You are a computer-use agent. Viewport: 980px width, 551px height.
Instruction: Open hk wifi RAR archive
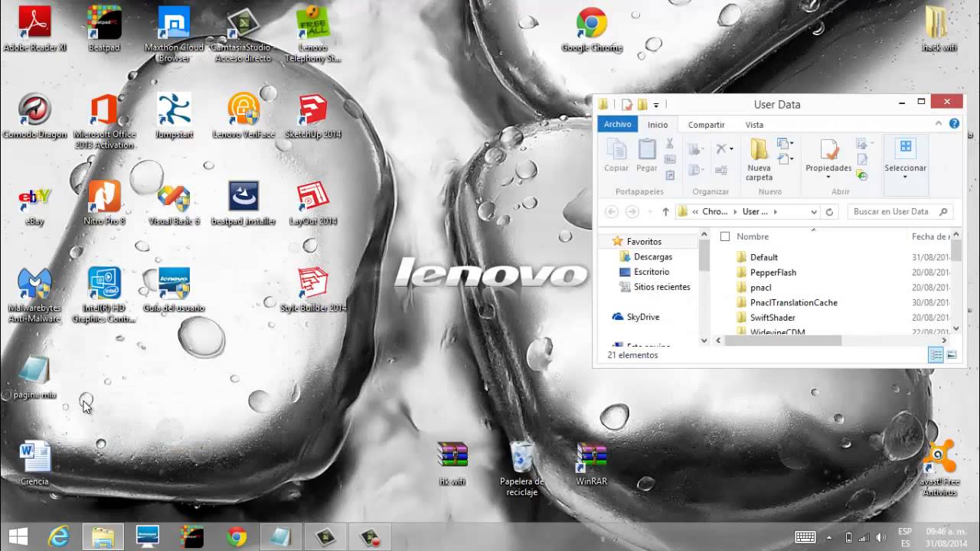[x=452, y=464]
